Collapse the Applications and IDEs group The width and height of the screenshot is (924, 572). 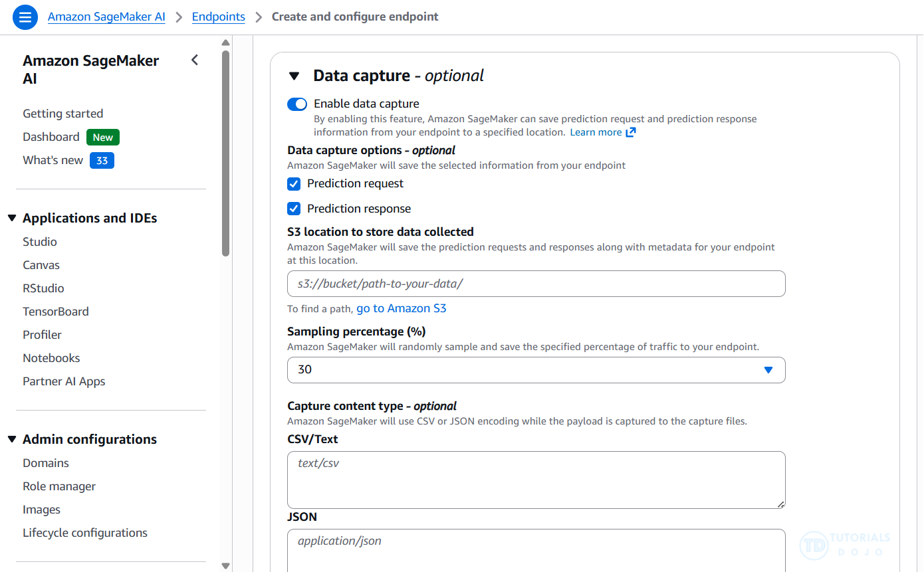point(12,219)
